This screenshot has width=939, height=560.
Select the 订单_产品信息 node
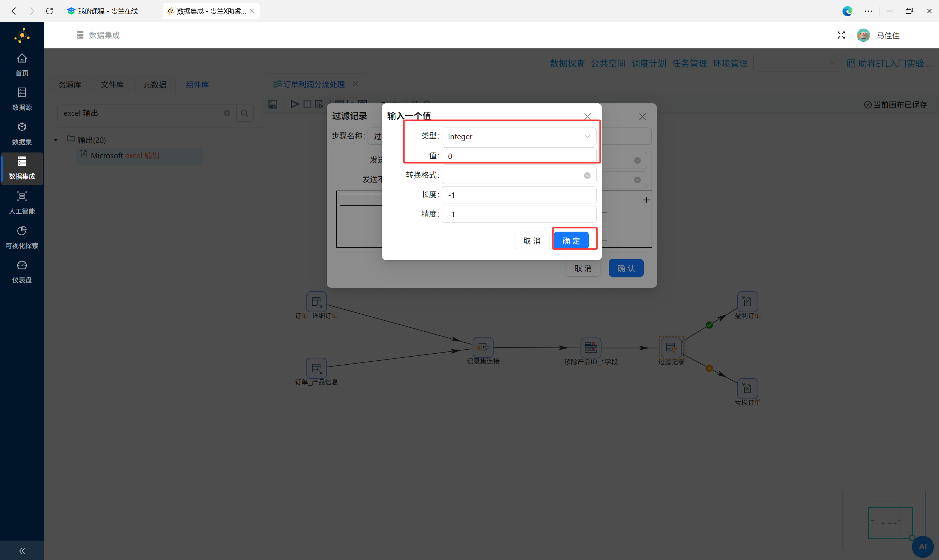(317, 368)
